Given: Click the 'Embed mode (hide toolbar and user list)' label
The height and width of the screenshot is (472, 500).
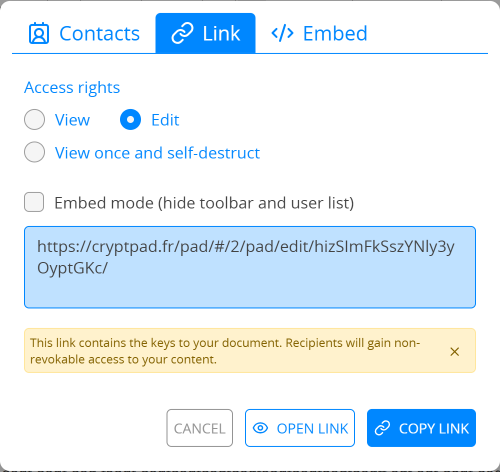Looking at the screenshot, I should (x=204, y=203).
